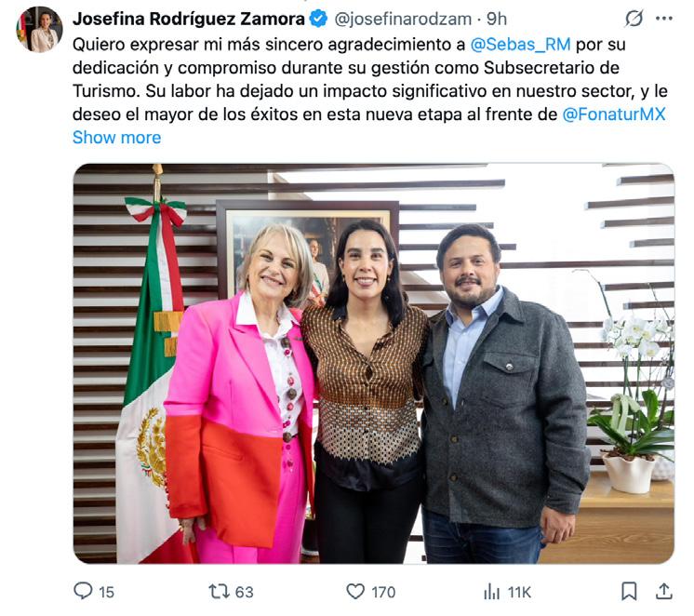694x616 pixels.
Task: Click the @Sebas_RM mention link
Action: click(520, 45)
